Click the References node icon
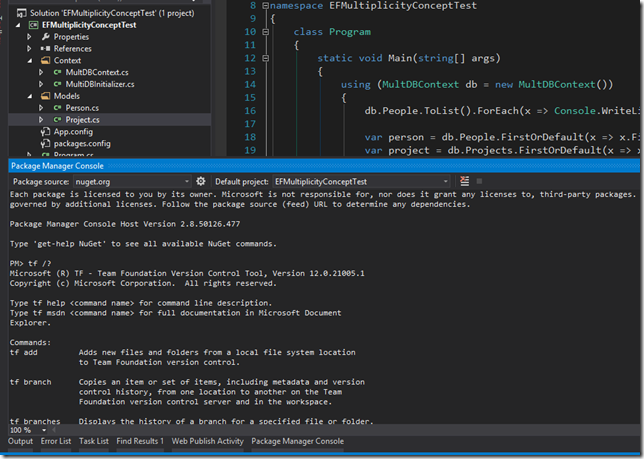Viewport: 644px width, 459px height. click(45, 48)
